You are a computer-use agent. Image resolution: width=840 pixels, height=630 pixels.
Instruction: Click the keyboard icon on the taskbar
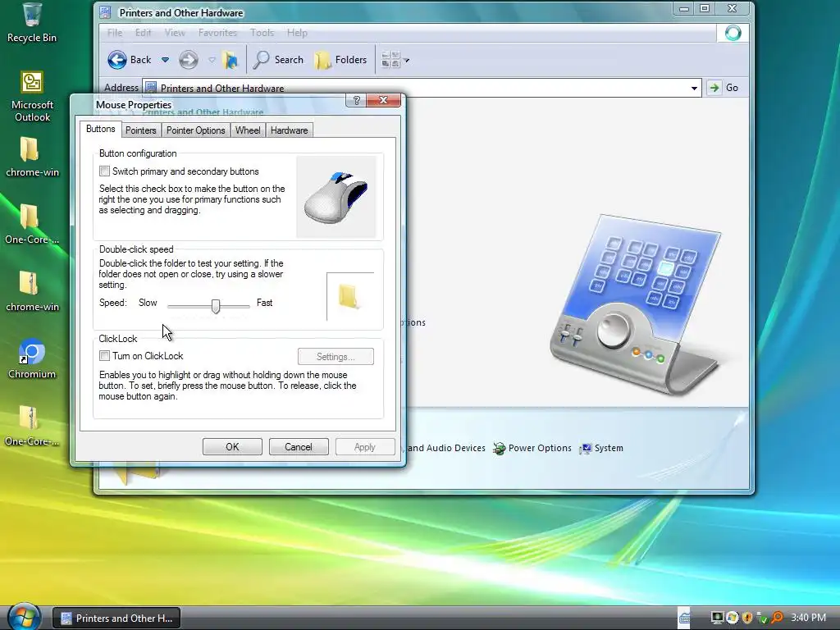click(685, 618)
